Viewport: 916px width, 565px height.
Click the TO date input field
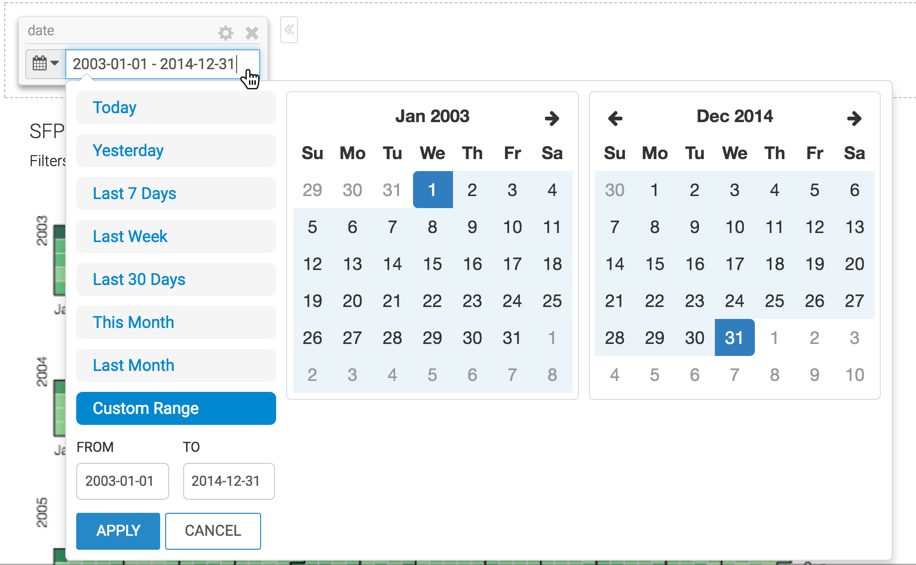(228, 481)
